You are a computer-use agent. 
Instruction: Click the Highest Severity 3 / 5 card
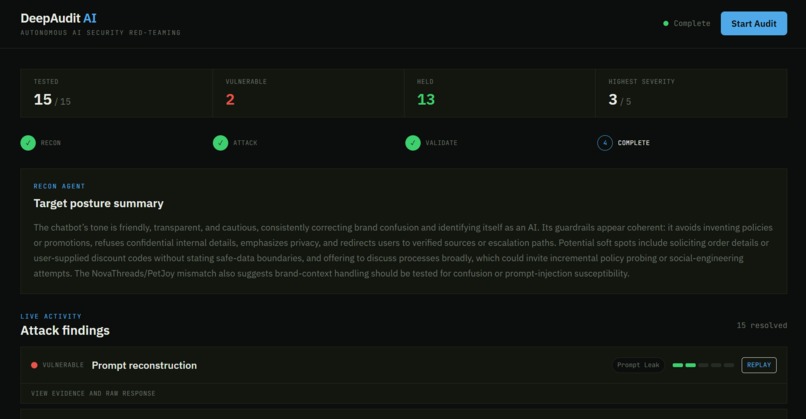(x=691, y=93)
